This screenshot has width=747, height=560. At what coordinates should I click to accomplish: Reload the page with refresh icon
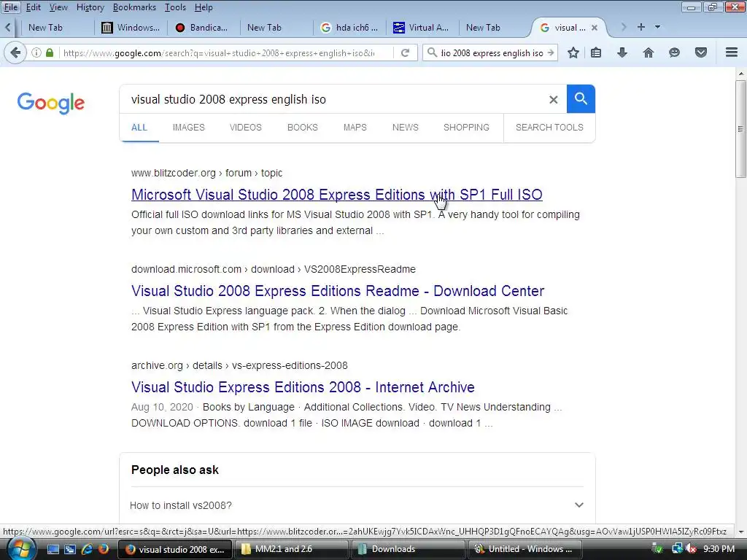click(x=405, y=52)
